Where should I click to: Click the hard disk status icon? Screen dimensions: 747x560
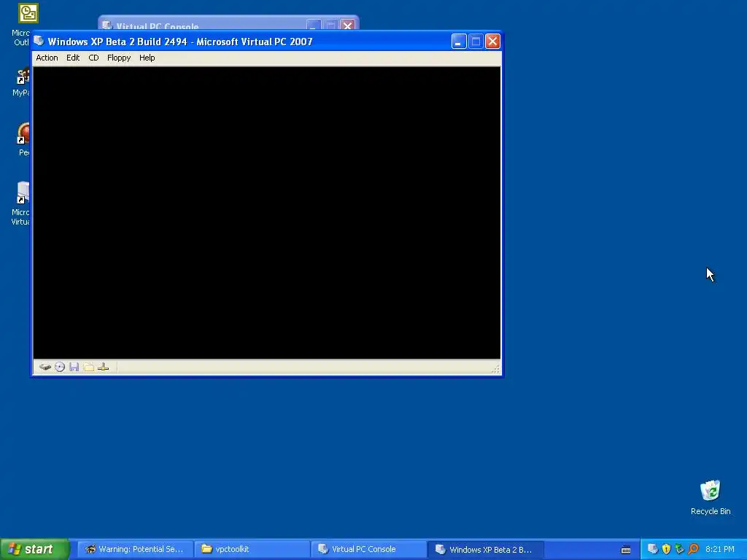45,367
